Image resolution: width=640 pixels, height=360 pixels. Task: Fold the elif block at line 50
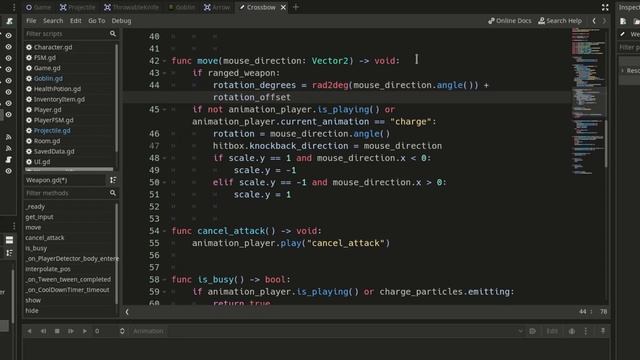164,182
